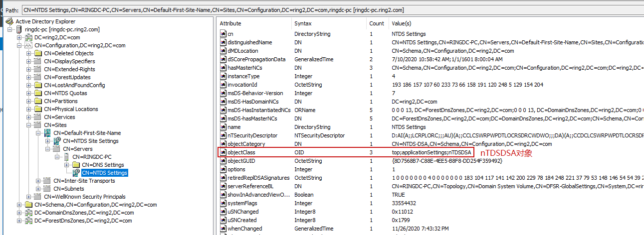Expand the CN=Inter-Site Transports node
The height and width of the screenshot is (235, 644).
point(38,181)
